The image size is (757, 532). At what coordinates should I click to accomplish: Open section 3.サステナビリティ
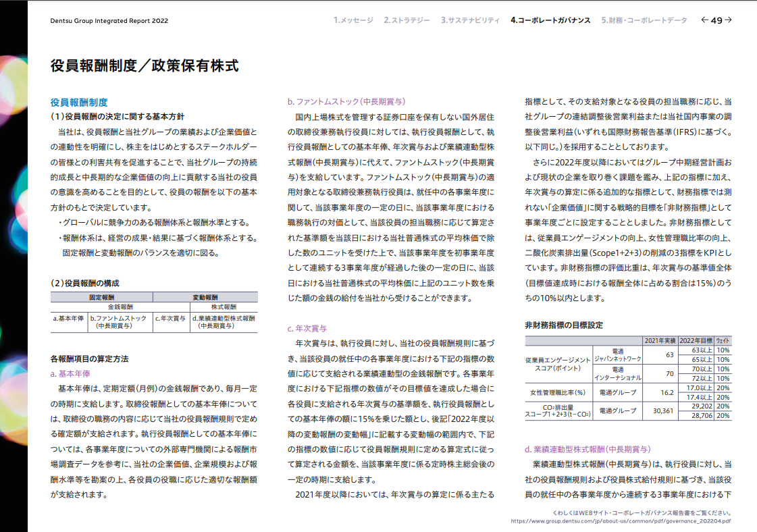pos(470,20)
